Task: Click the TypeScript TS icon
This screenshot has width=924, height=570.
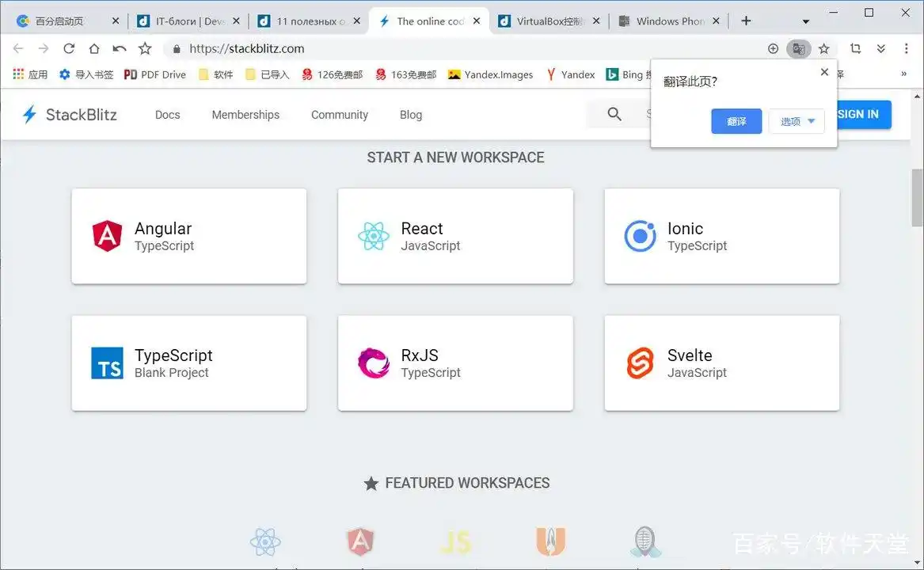Action: [107, 363]
